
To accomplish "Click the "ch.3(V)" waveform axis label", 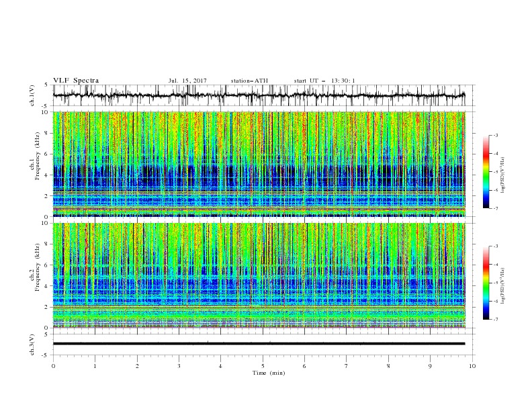I will coord(32,345).
